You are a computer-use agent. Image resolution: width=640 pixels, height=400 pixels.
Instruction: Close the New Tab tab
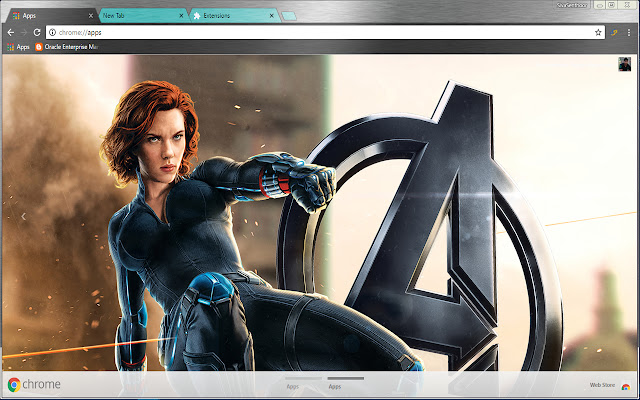point(181,16)
